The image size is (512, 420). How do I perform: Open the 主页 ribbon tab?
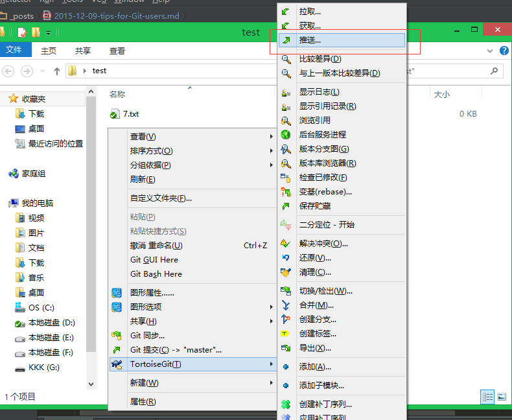pyautogui.click(x=49, y=51)
